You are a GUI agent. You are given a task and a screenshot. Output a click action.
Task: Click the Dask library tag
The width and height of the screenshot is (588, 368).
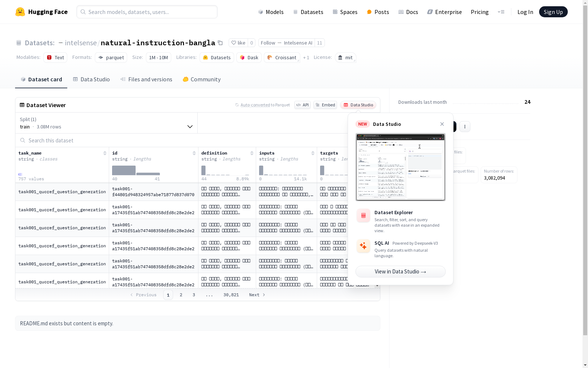pyautogui.click(x=249, y=57)
